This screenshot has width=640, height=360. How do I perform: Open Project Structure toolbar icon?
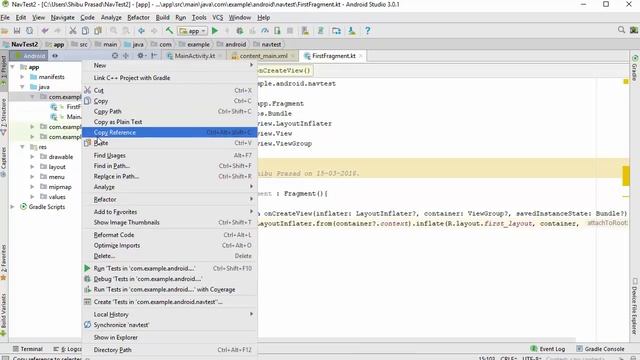[x=336, y=31]
